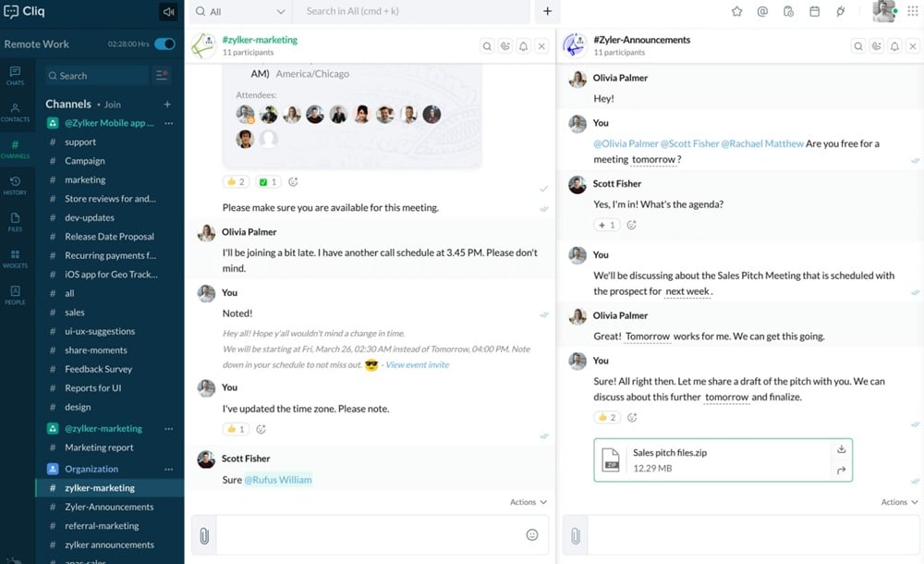
Task: Open options menu for @zylker-marketing group
Action: [x=169, y=429]
